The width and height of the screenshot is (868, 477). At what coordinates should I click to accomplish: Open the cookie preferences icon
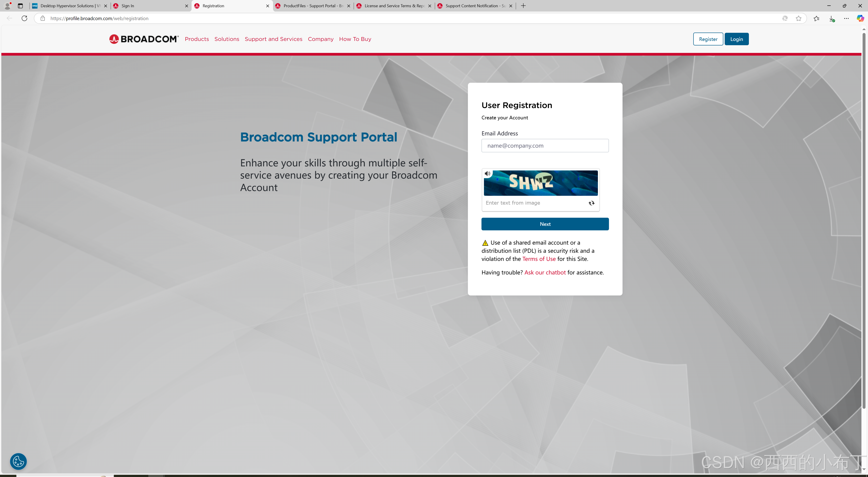point(18,461)
